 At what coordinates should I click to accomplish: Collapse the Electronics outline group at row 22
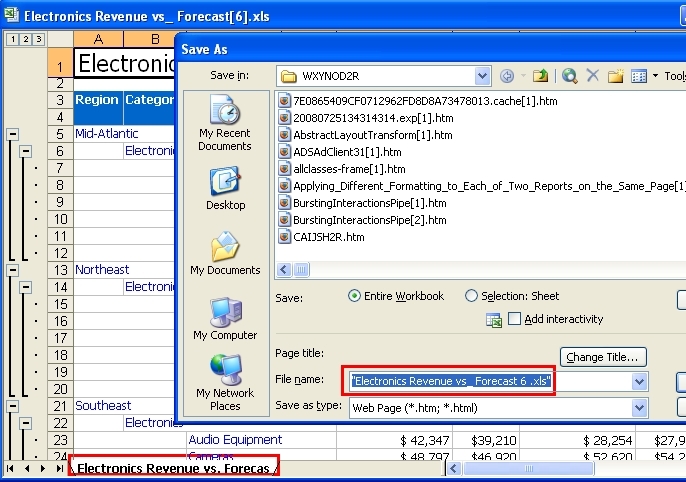coord(25,423)
